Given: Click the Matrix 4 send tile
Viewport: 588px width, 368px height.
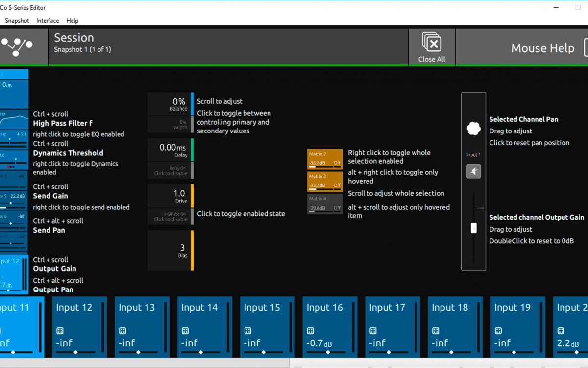Looking at the screenshot, I should (324, 204).
